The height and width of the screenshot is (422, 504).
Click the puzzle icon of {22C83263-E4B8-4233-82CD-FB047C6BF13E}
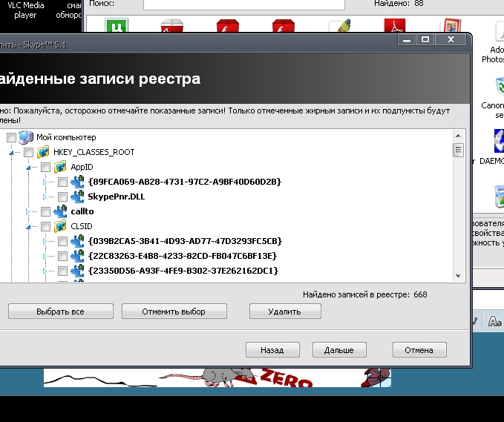click(77, 256)
